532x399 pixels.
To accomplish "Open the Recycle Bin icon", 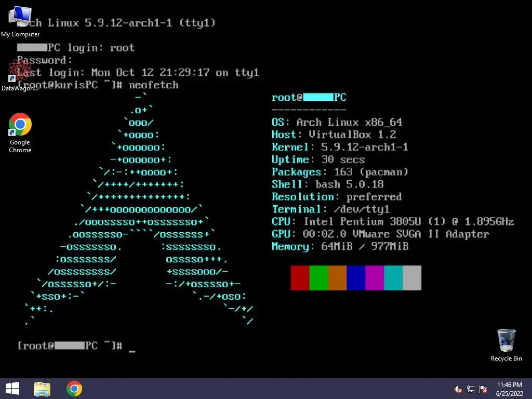I will coord(506,345).
